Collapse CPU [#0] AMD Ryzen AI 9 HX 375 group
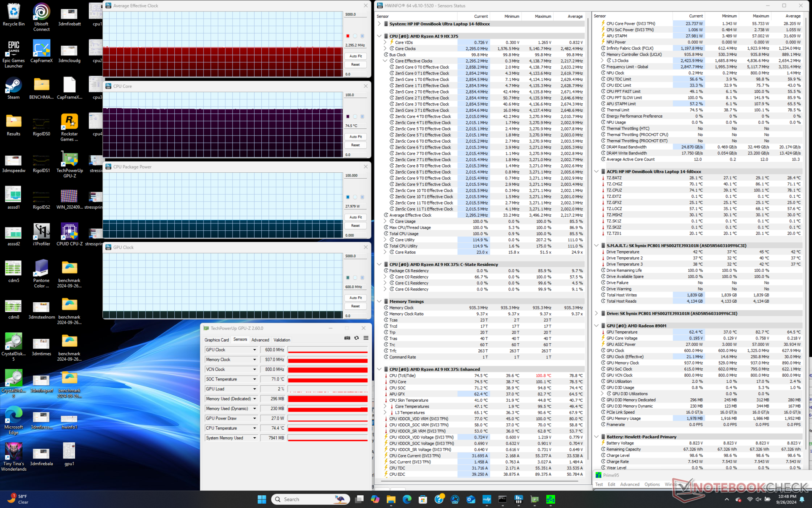This screenshot has height=508, width=812. [x=379, y=36]
